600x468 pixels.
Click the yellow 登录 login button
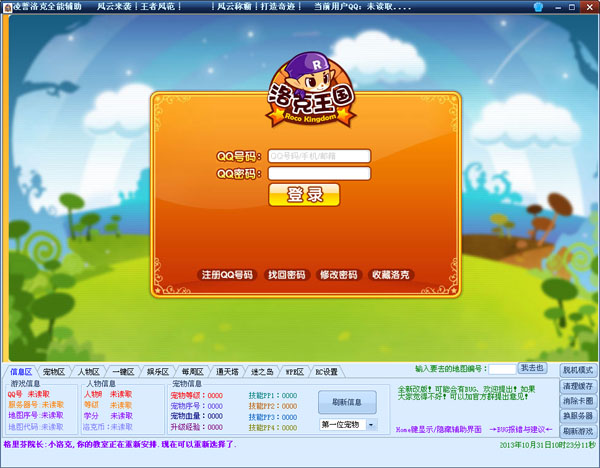(304, 195)
